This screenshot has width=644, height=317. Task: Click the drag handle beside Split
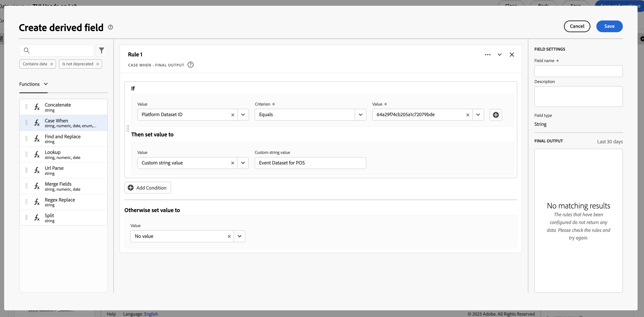[26, 218]
